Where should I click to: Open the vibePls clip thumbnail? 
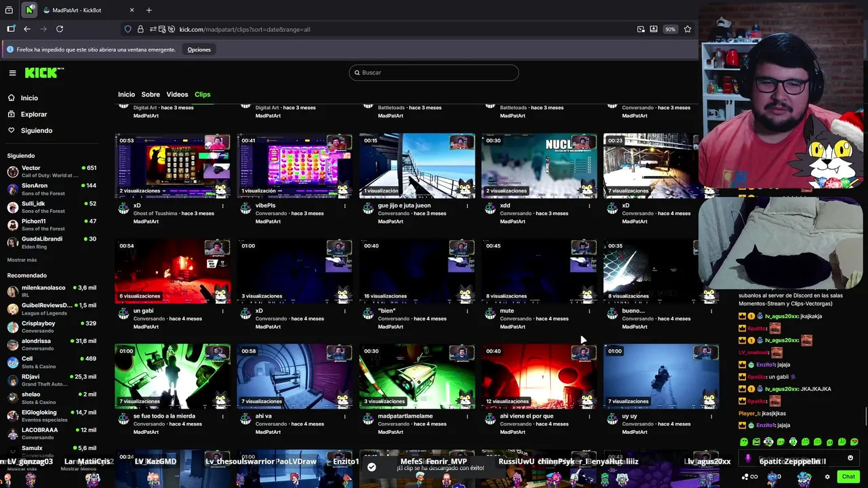(x=295, y=165)
